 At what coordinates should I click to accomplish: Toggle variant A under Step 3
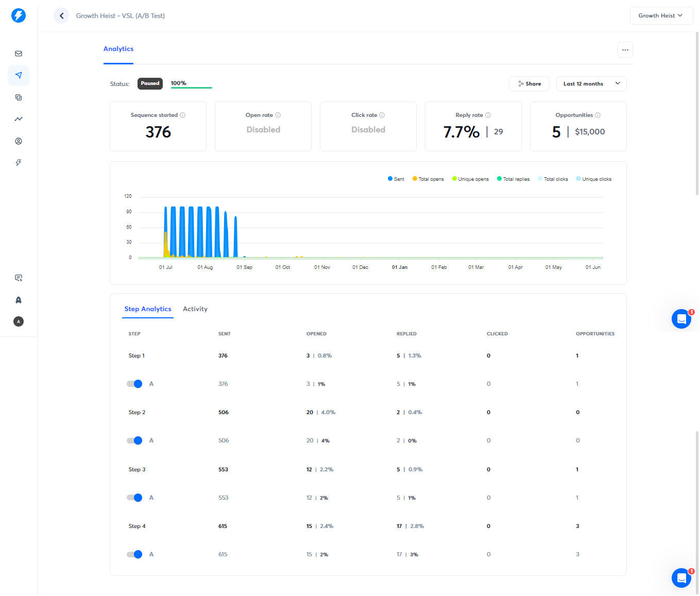(x=134, y=498)
